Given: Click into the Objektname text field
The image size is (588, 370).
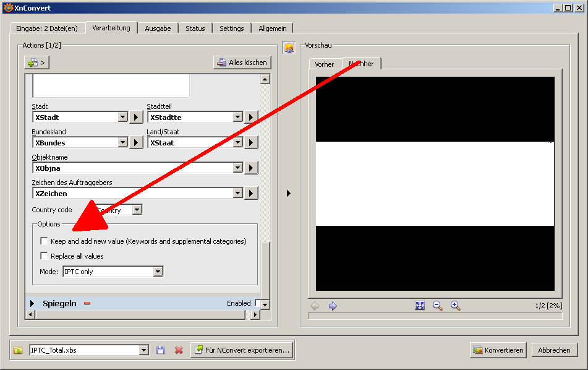Looking at the screenshot, I should (x=134, y=168).
